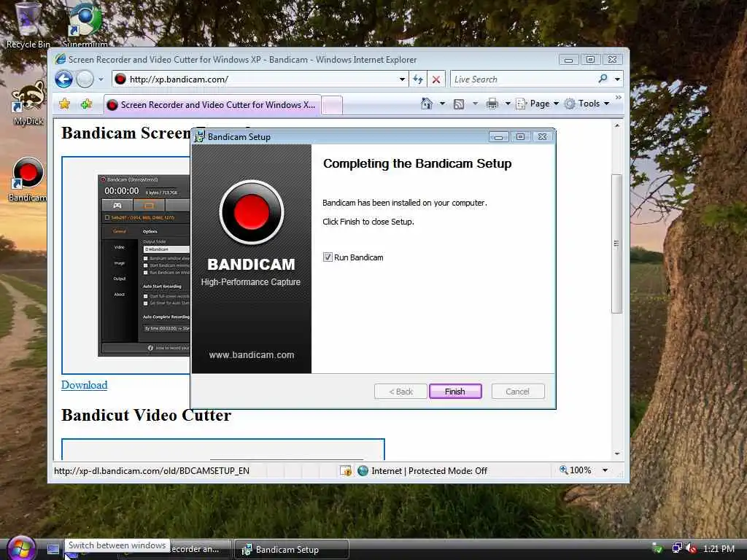747x560 pixels.
Task: Click the network connection tray icon
Action: [676, 548]
